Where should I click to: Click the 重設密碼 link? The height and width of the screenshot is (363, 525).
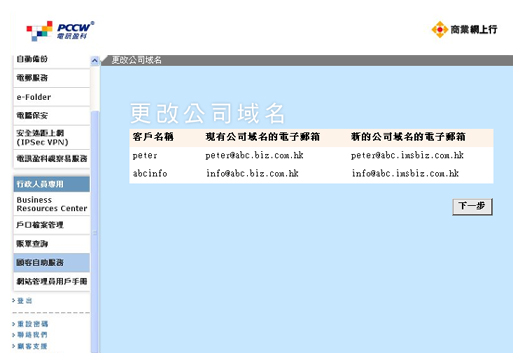tap(32, 324)
